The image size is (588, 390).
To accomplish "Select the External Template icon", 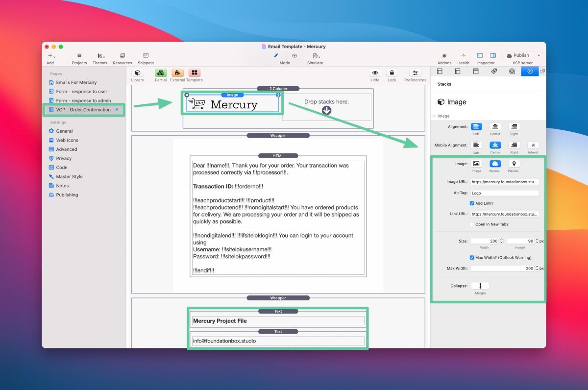I will [x=178, y=73].
